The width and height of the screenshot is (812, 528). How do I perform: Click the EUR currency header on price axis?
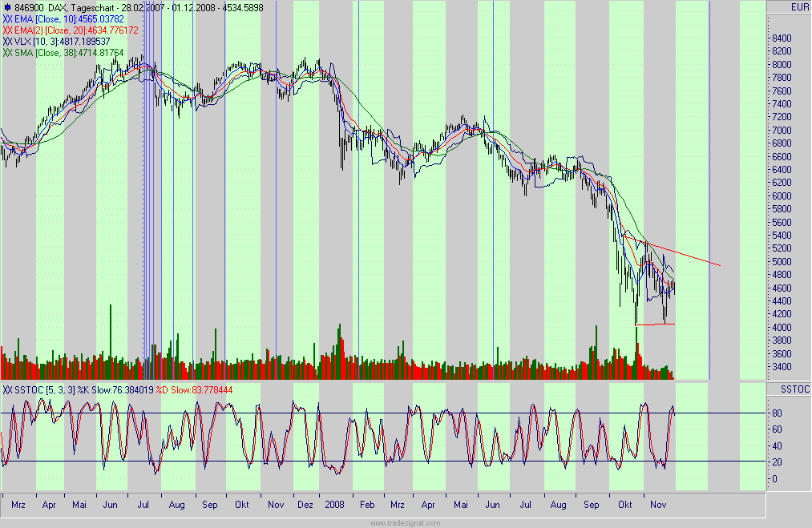pos(799,7)
